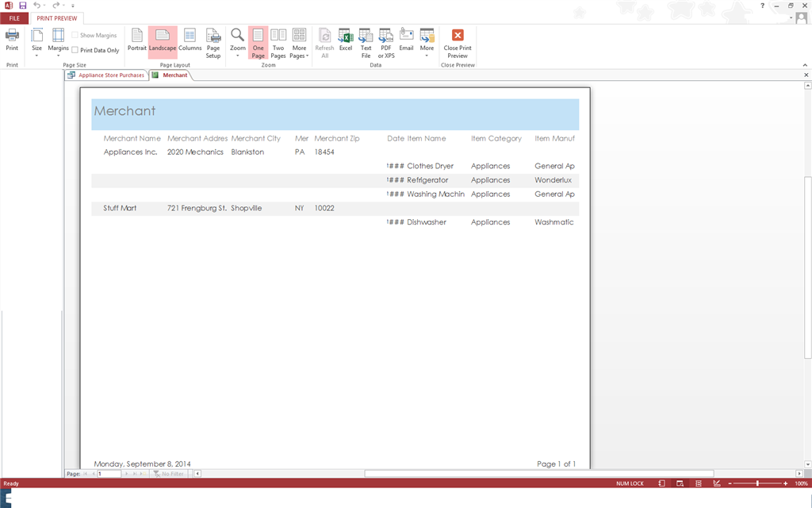This screenshot has height=508, width=812.
Task: Show Two Pages view
Action: point(278,43)
